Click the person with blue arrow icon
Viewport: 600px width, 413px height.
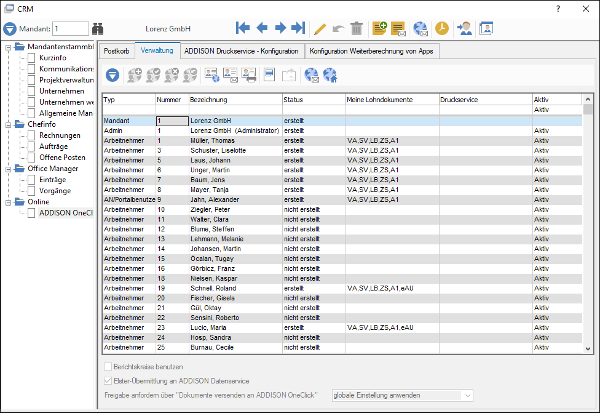[x=465, y=28]
